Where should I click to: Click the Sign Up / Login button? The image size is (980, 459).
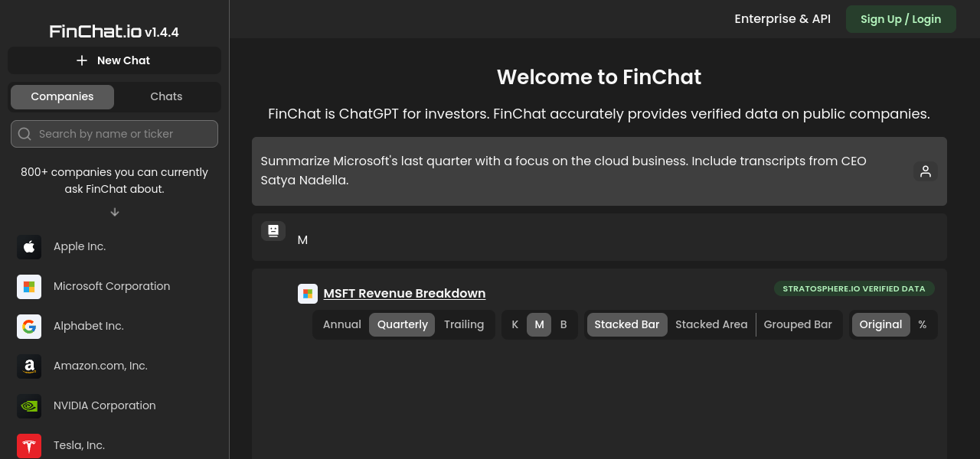point(900,19)
